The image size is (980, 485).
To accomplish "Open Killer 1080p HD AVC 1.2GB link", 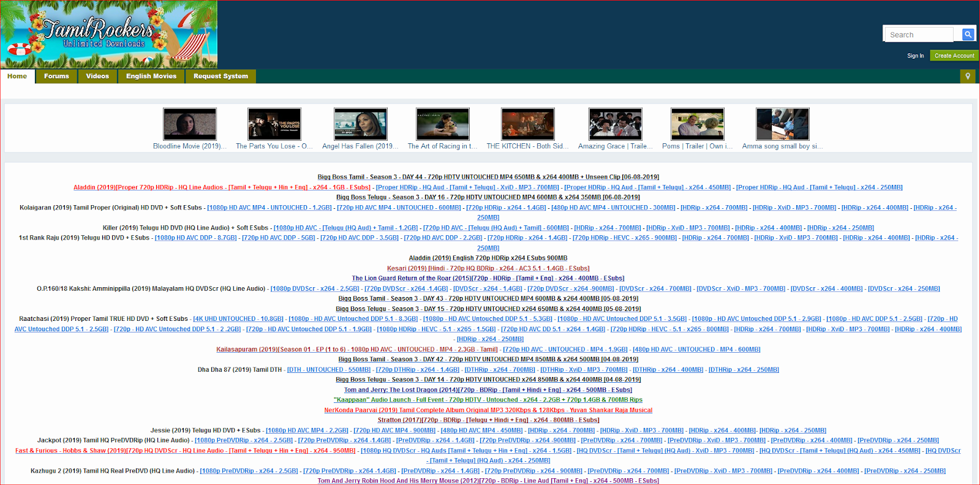I will pos(345,228).
